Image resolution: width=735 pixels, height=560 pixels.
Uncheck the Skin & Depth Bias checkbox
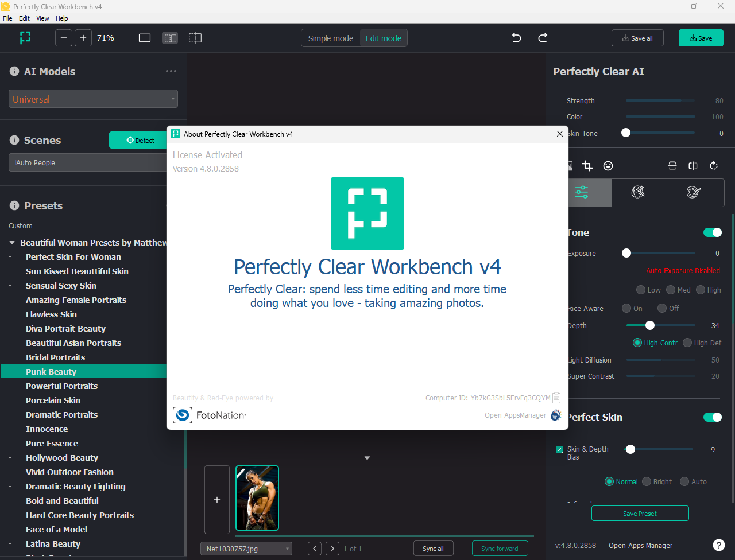click(559, 449)
